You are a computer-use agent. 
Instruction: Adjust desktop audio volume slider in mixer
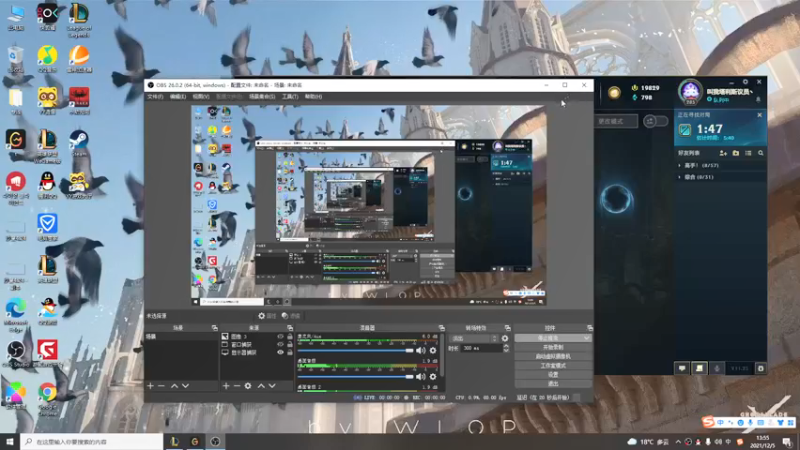coord(356,377)
